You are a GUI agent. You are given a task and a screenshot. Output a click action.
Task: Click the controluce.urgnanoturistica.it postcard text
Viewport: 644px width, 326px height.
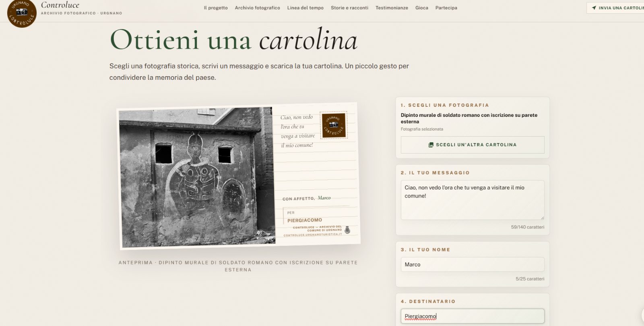313,235
